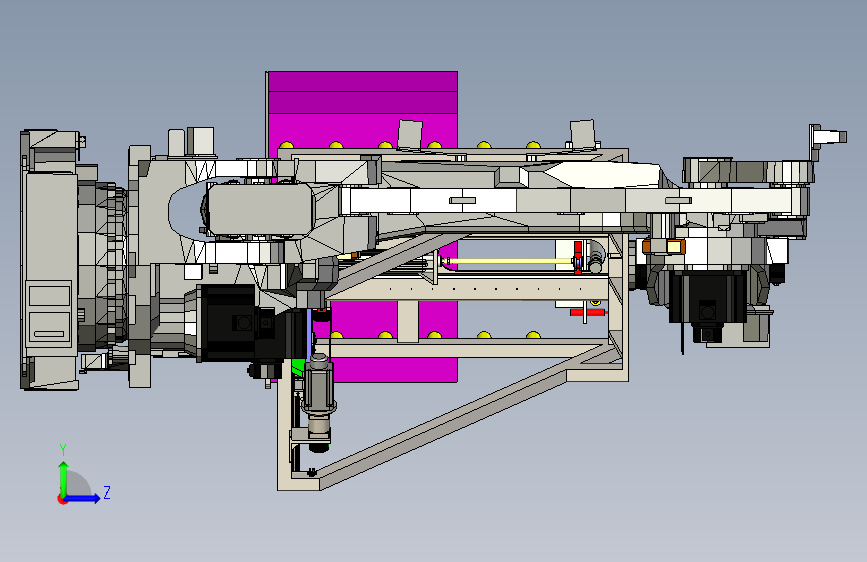Select the bright green part below the left motor

[x=297, y=367]
